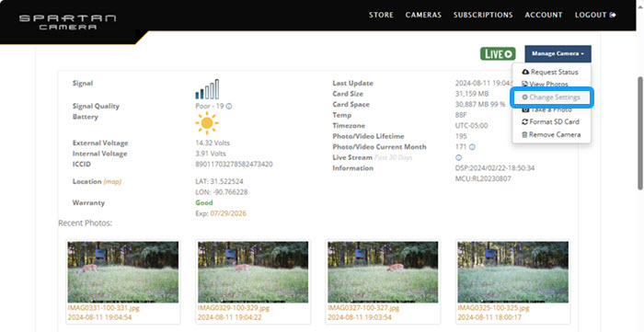
Task: Click the sun battery status icon
Action: [x=207, y=122]
